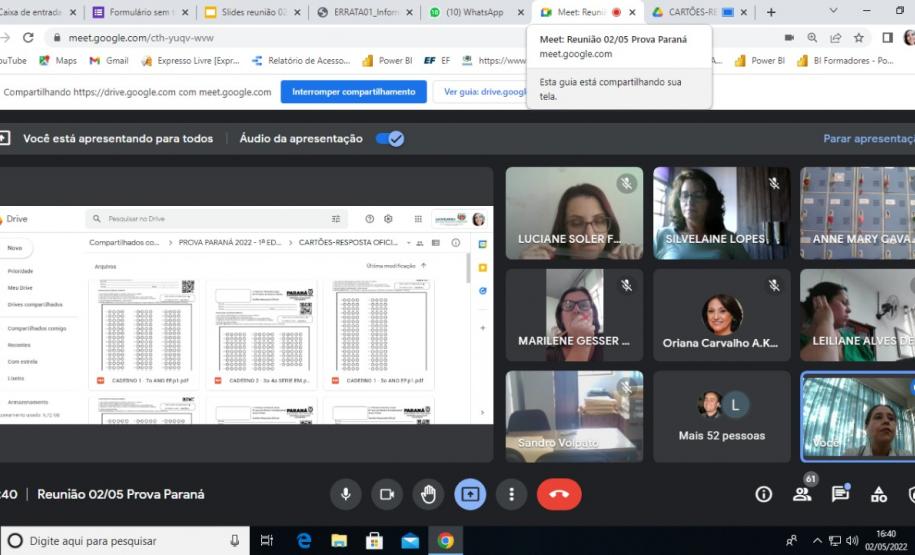This screenshot has width=915, height=555.
Task: Expand hidden system tray icons
Action: tap(817, 541)
